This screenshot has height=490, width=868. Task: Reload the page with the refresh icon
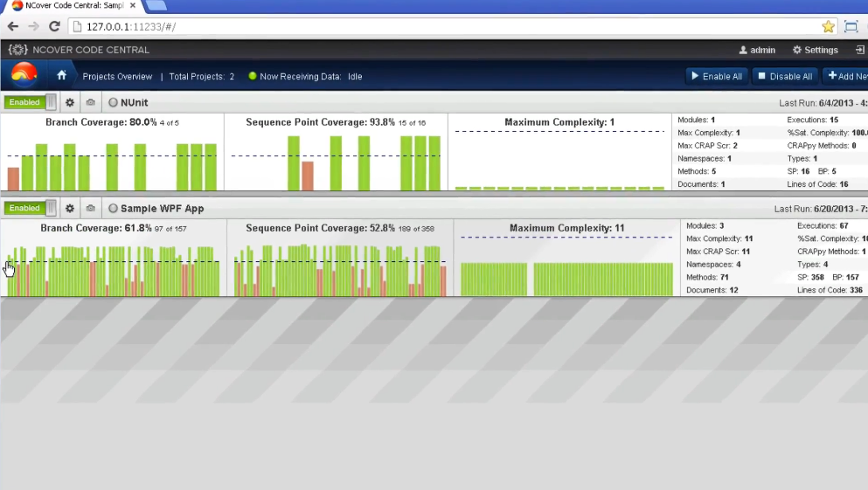click(54, 26)
